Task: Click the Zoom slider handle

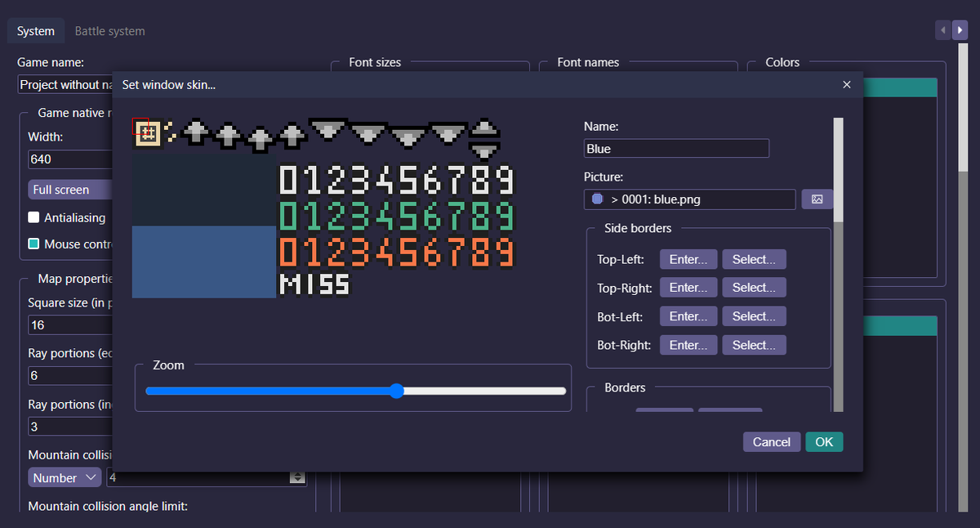Action: 397,391
